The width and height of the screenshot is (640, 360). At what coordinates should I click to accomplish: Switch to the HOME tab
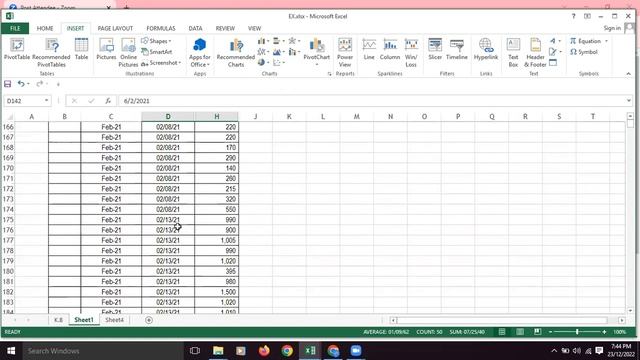(x=45, y=28)
